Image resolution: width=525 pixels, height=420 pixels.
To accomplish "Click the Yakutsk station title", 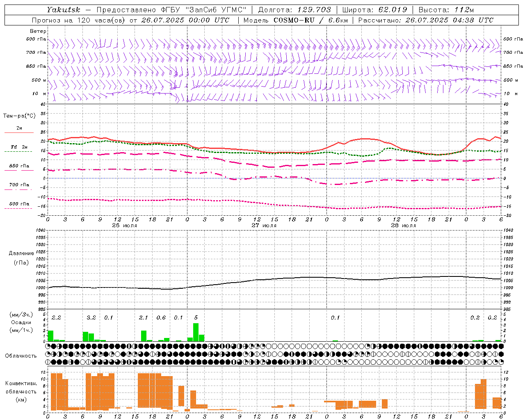I will [x=64, y=10].
